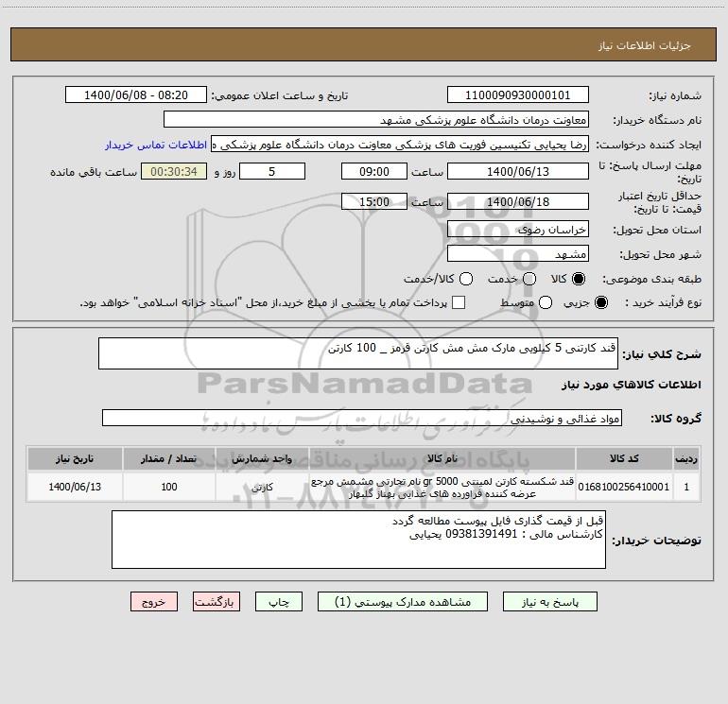Click the response deadline date 1400/06/13 field

point(518,172)
